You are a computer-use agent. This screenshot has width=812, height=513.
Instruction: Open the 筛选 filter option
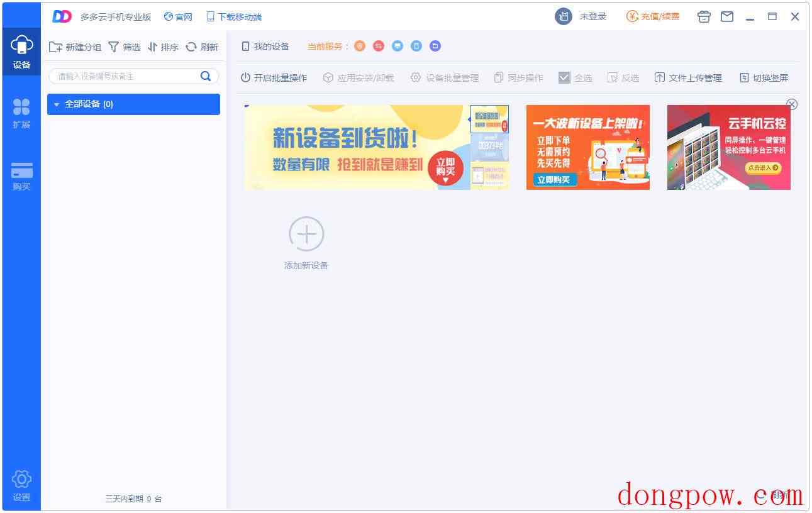point(125,47)
